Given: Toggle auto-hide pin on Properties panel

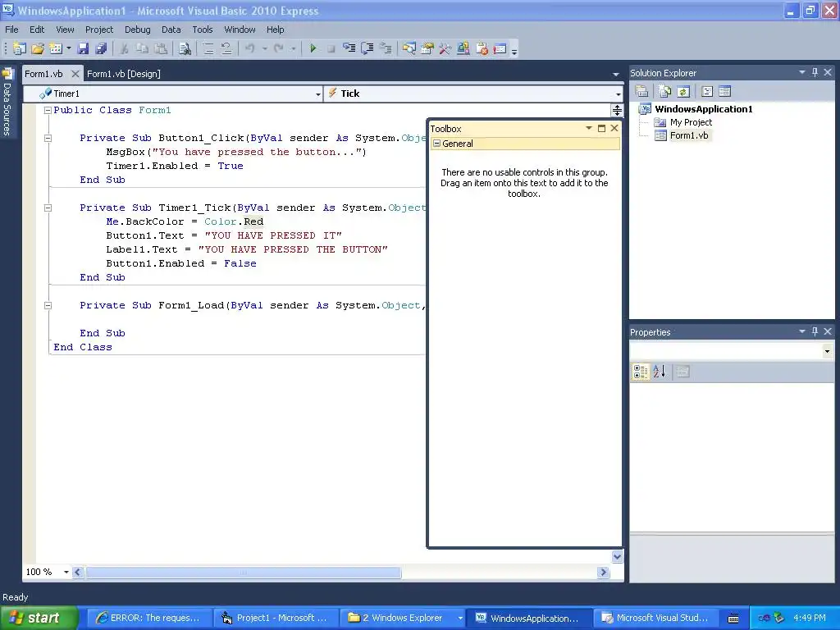Looking at the screenshot, I should (x=815, y=331).
